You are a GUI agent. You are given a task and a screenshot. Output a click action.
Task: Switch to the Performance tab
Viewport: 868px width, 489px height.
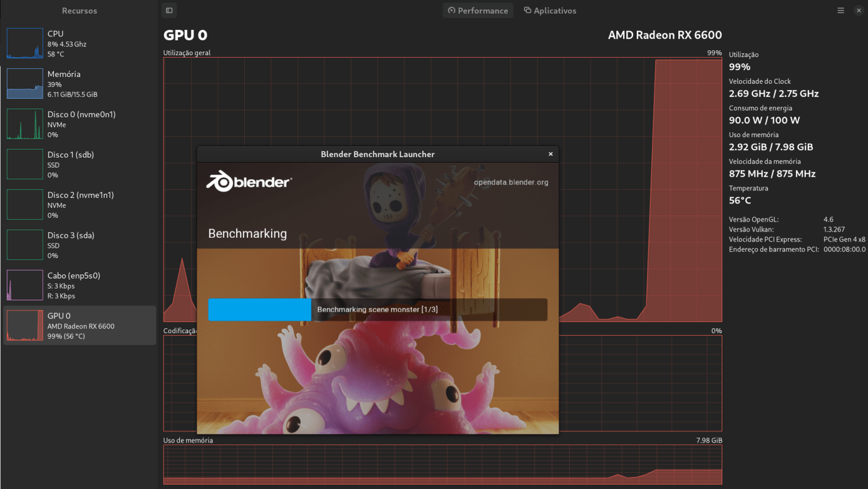(x=477, y=10)
